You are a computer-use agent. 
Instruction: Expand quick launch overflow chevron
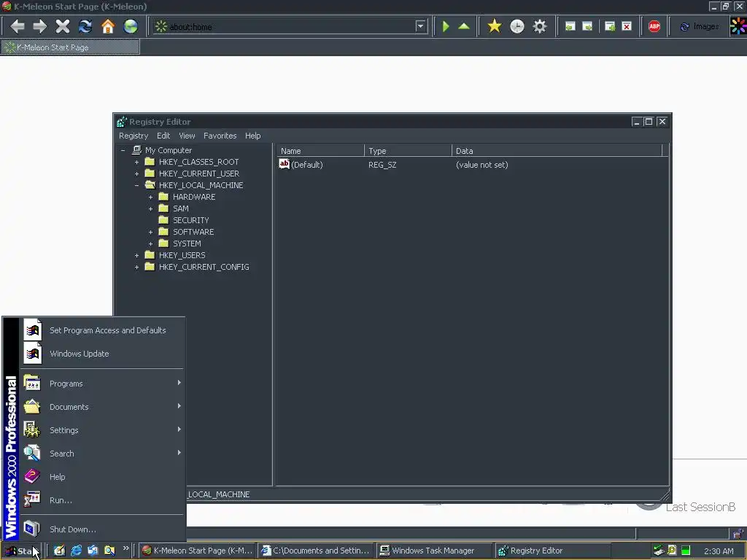point(125,548)
